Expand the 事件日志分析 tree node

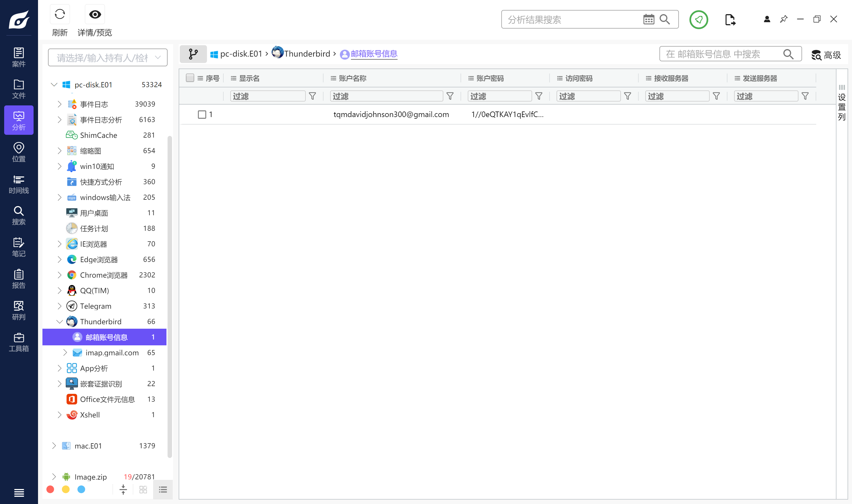click(59, 120)
